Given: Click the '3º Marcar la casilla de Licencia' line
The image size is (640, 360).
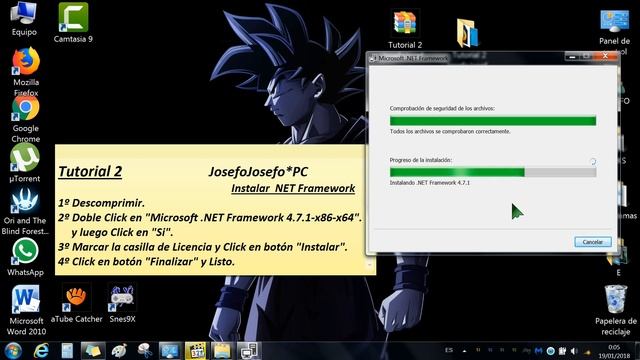Looking at the screenshot, I should [202, 247].
